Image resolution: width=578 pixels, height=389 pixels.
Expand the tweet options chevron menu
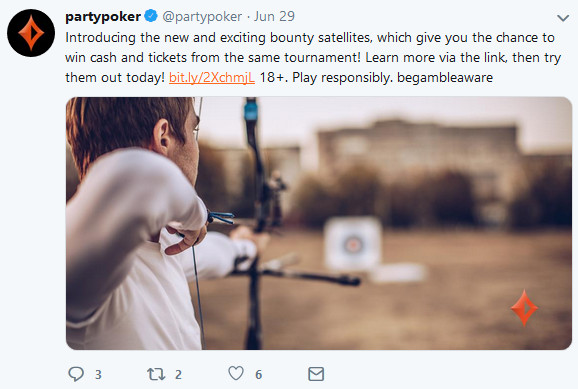click(563, 18)
